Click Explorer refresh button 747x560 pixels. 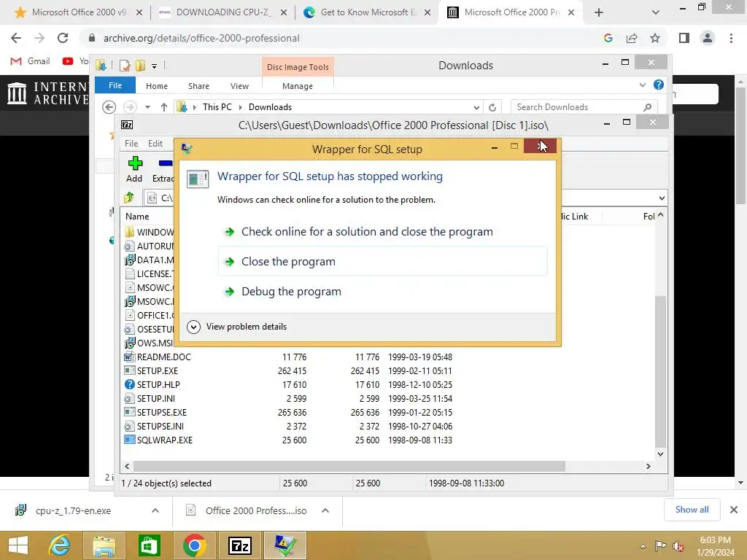[492, 107]
